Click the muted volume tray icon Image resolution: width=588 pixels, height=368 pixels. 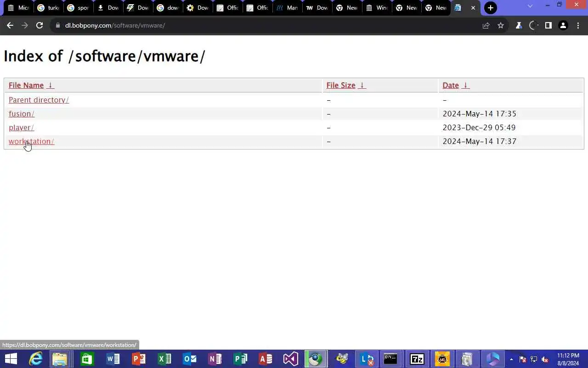coord(545,359)
